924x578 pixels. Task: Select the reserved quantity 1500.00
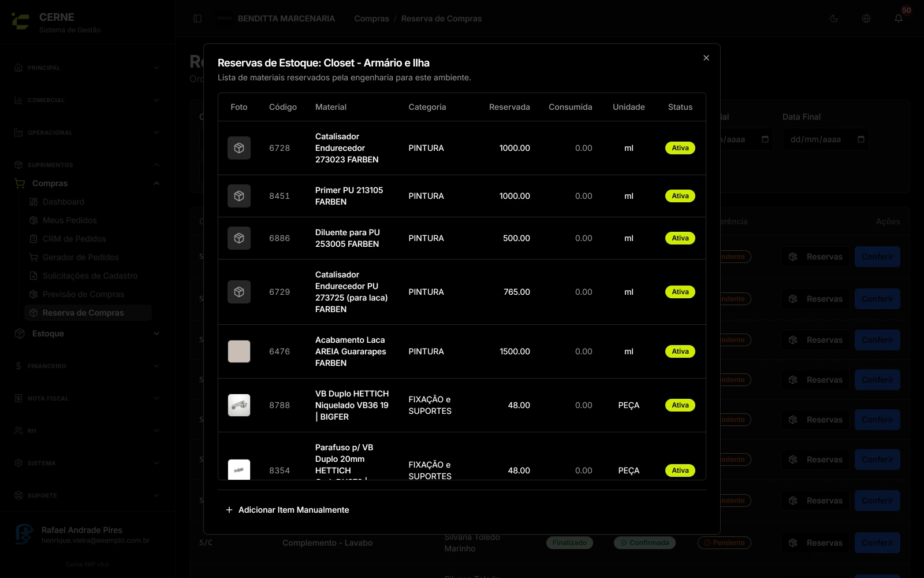pyautogui.click(x=515, y=351)
